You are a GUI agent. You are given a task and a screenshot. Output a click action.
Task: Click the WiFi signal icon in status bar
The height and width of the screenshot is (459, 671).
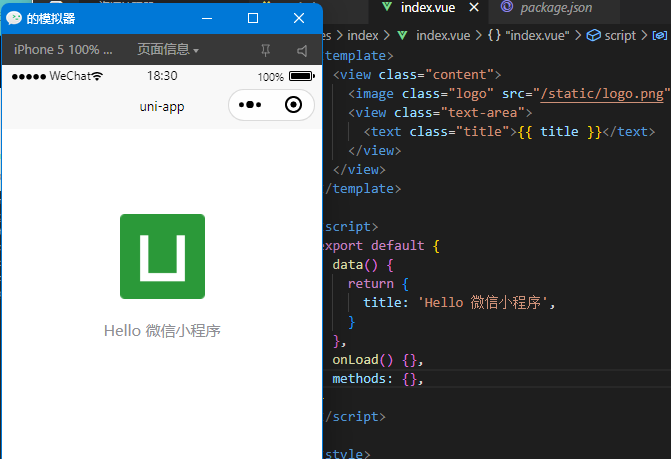click(x=97, y=76)
